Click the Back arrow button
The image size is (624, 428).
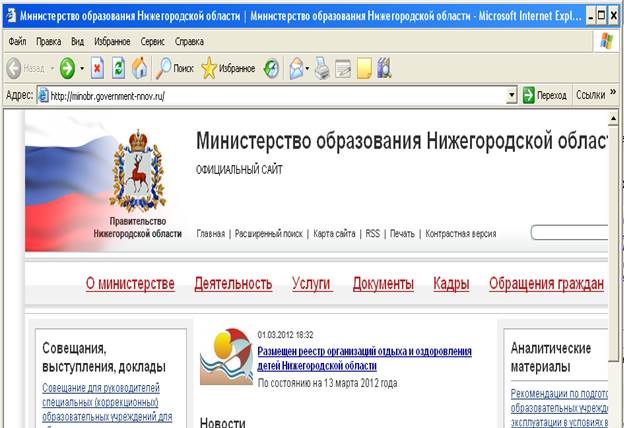coord(14,68)
